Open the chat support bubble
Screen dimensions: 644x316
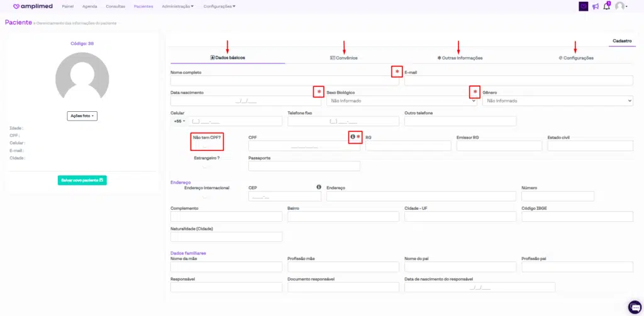pyautogui.click(x=634, y=307)
